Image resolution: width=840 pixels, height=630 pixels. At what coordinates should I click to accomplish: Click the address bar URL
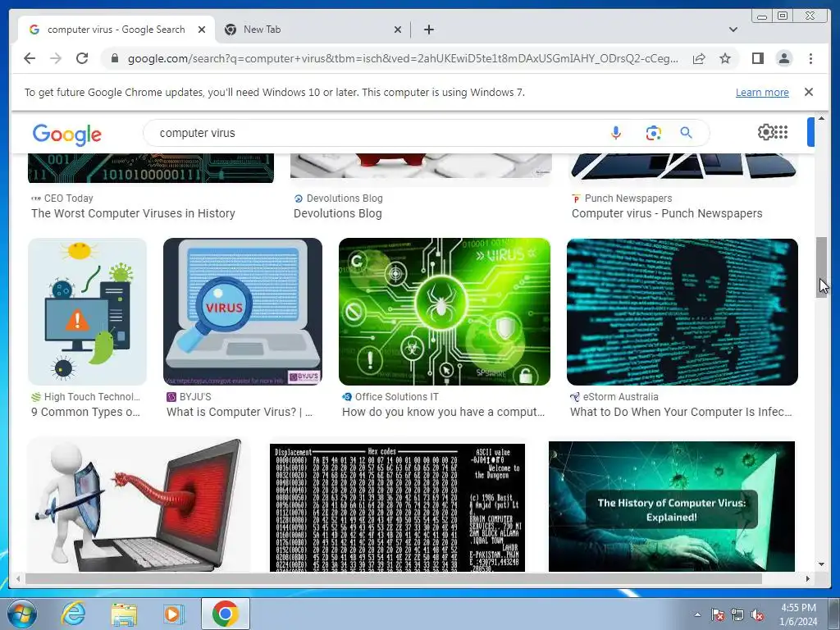[x=403, y=58]
